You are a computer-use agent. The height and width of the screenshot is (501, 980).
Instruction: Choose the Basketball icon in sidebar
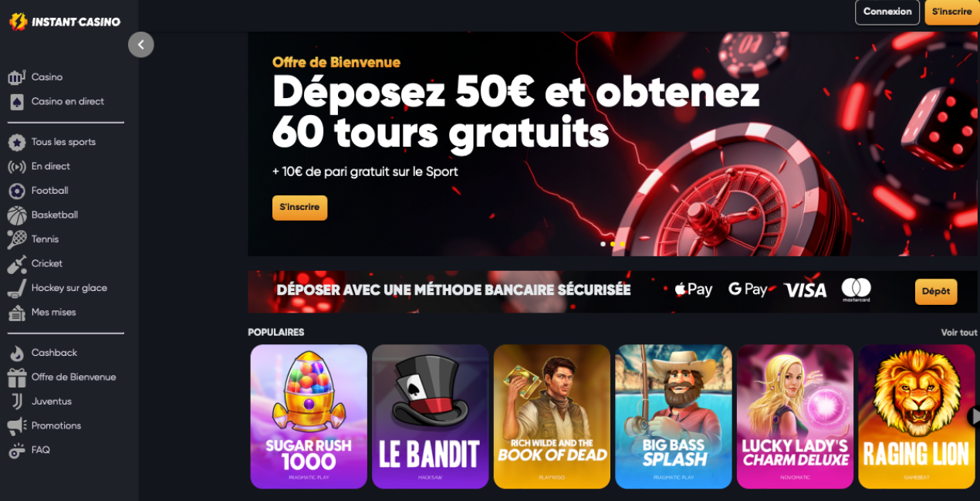tap(17, 215)
